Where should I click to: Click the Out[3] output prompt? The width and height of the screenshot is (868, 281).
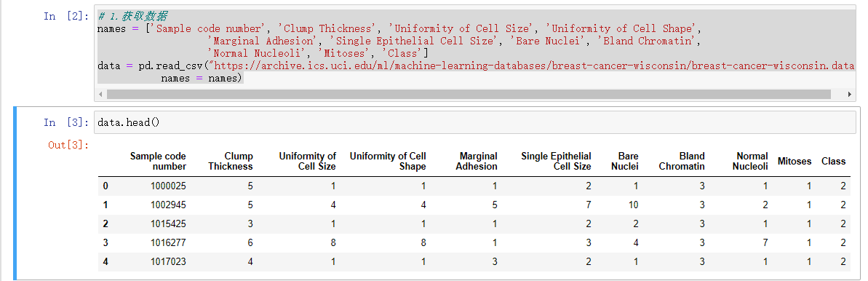(x=68, y=145)
